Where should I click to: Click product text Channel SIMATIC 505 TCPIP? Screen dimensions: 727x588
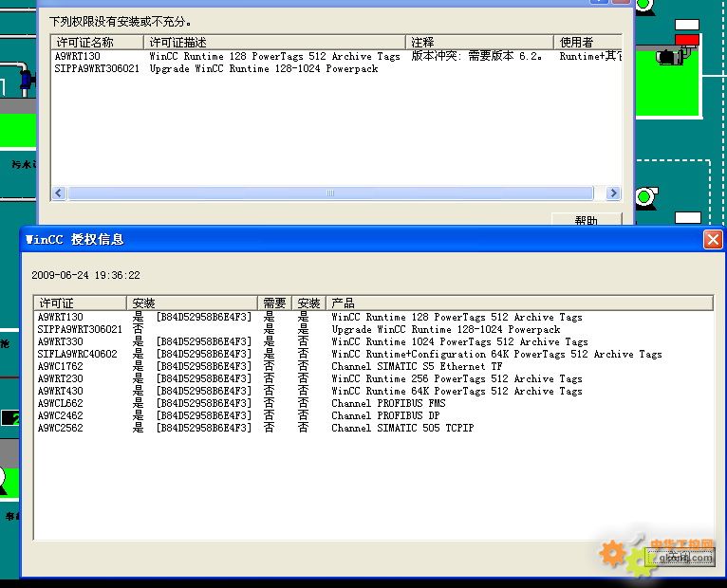tap(402, 428)
